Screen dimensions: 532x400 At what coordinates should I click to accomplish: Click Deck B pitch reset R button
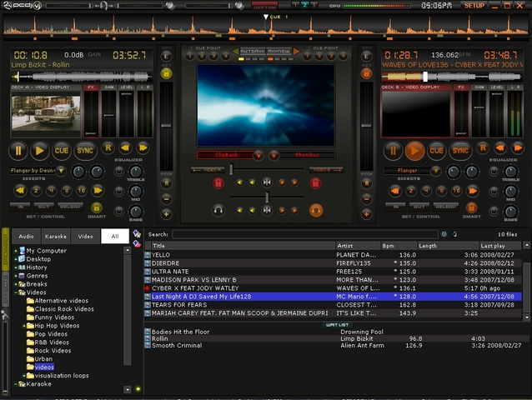[x=366, y=183]
